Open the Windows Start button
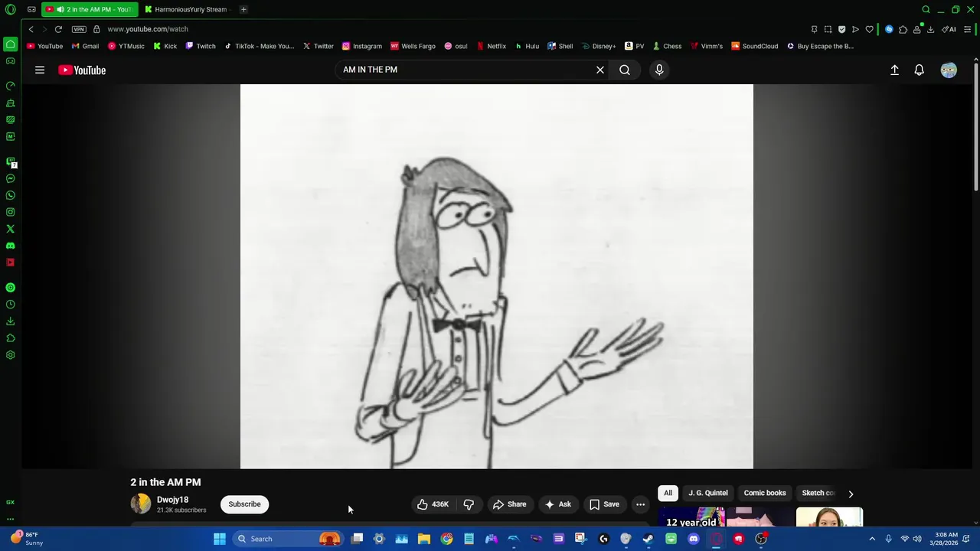This screenshot has width=980, height=551. click(x=220, y=539)
